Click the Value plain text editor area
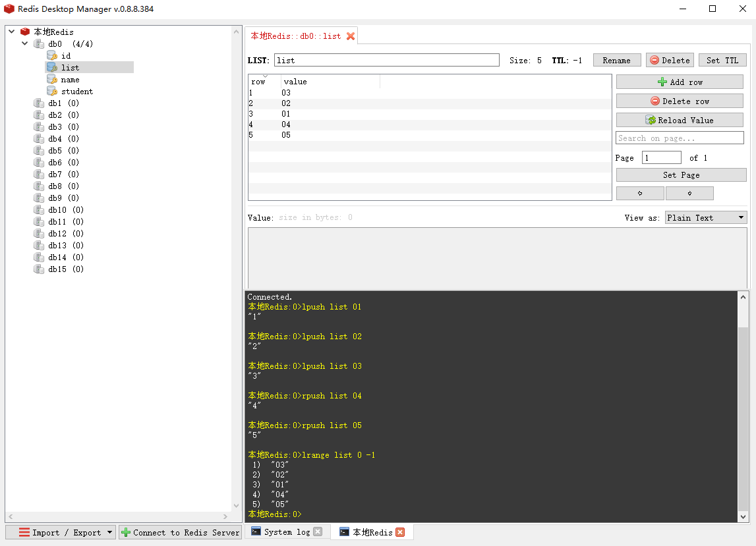The image size is (756, 546). coord(498,258)
